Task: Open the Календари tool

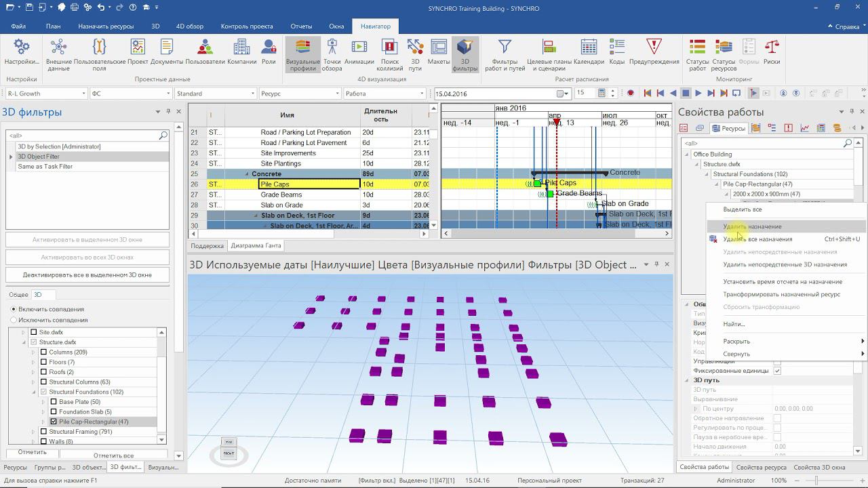Action: tap(589, 52)
